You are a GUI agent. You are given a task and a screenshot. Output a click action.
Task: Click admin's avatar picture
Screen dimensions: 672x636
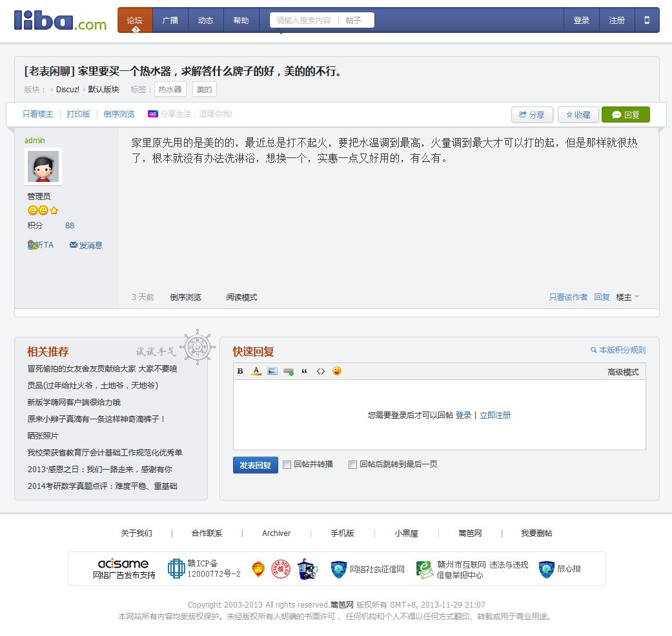point(43,167)
